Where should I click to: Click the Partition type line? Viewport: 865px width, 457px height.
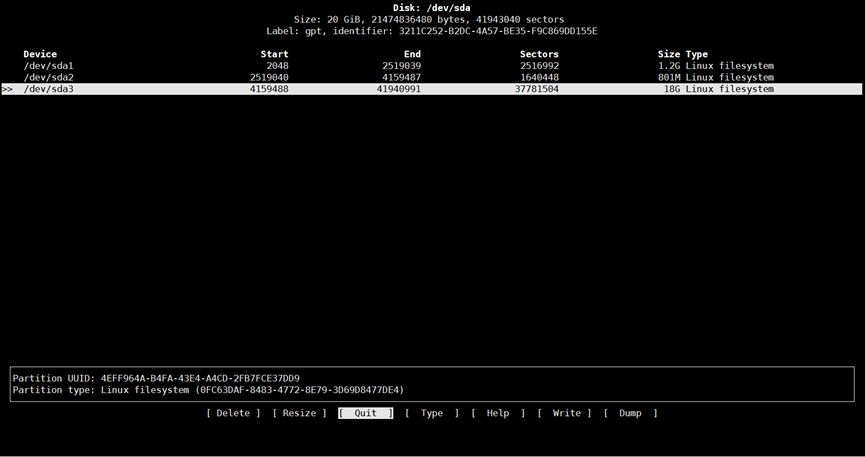click(208, 390)
